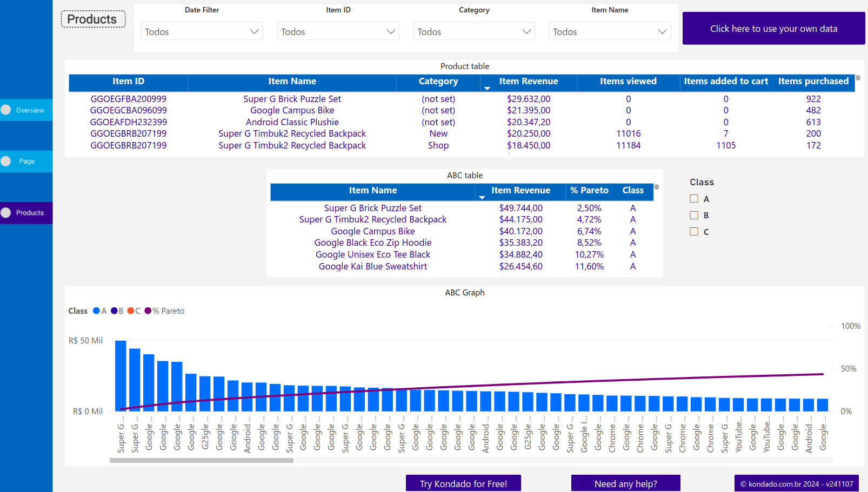Enable the Class A checkbox
Viewport: 868px width, 492px height.
694,198
